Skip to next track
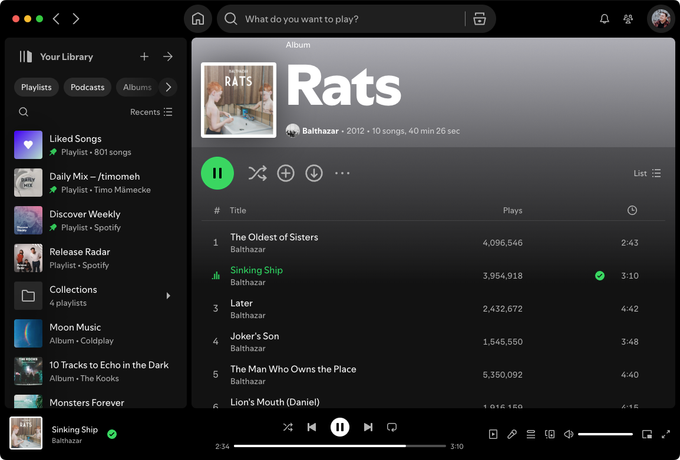680x460 pixels. click(368, 427)
